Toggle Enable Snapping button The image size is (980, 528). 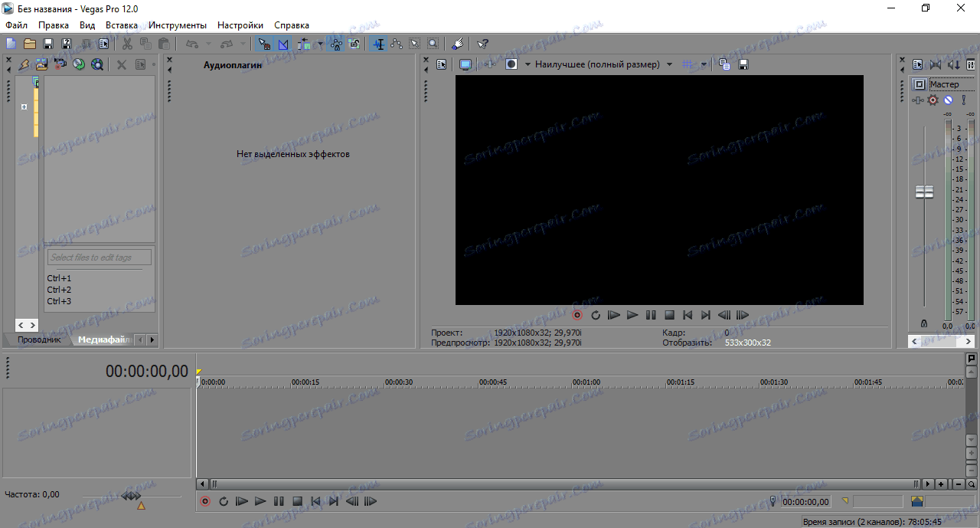[264, 44]
